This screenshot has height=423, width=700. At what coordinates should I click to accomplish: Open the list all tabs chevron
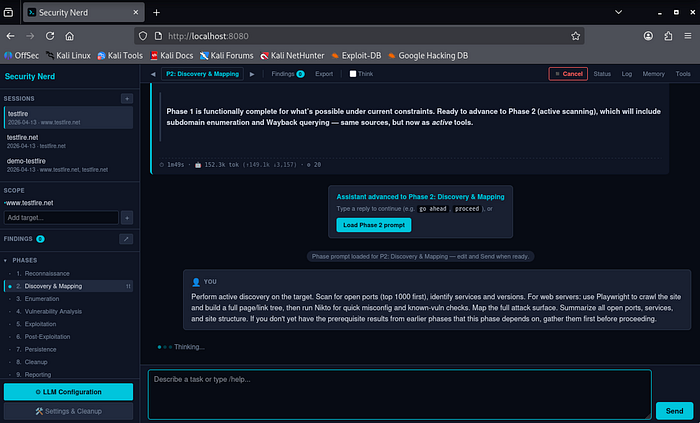coord(618,12)
